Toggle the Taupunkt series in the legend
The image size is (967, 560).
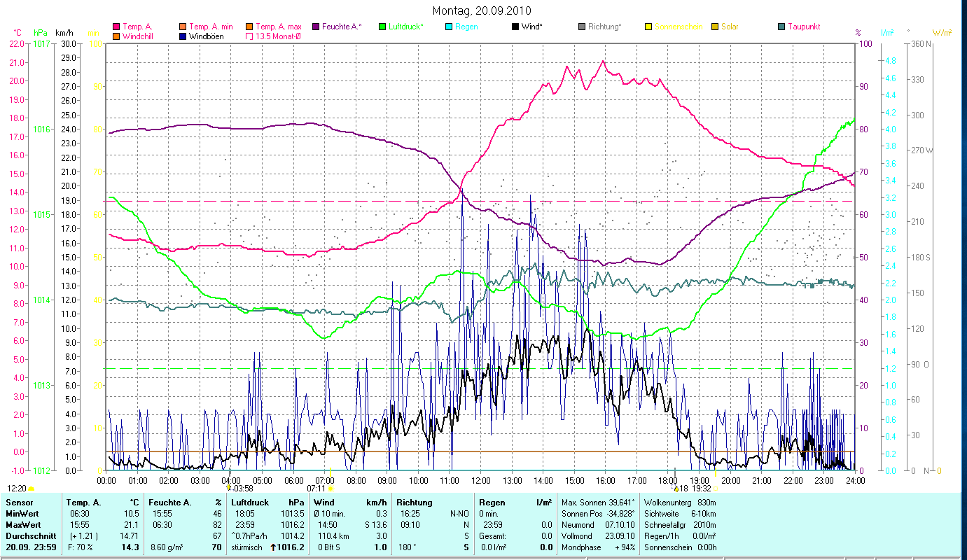click(x=781, y=27)
